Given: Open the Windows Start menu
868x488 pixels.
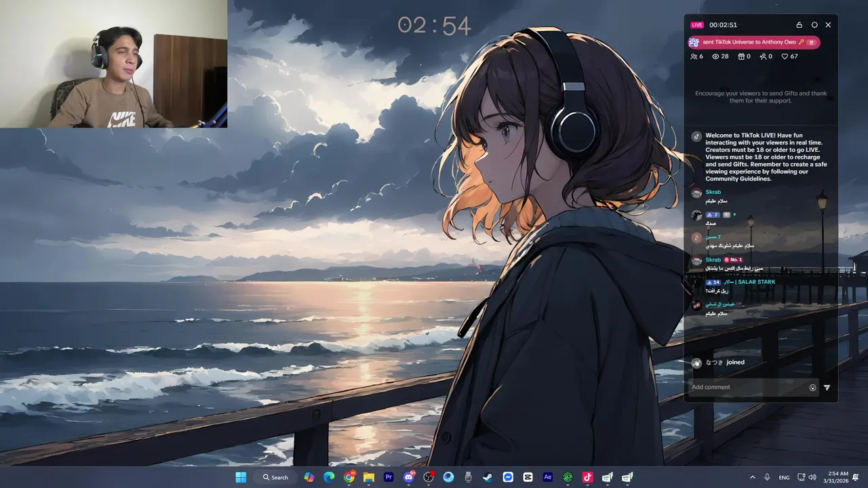Looking at the screenshot, I should 241,477.
